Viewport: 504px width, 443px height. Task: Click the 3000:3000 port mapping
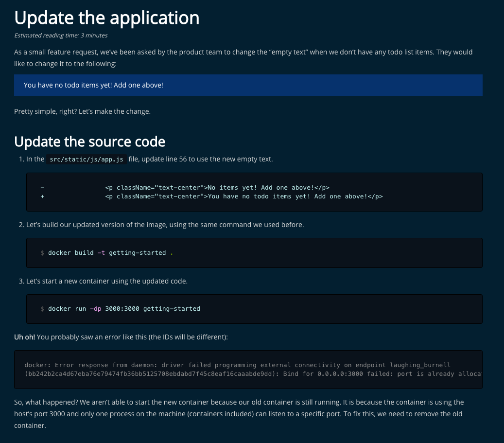tap(122, 309)
